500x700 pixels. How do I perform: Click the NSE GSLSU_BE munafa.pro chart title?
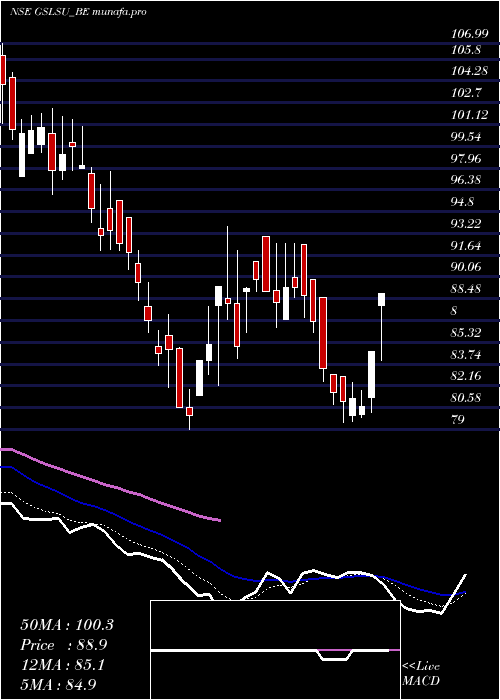point(78,12)
